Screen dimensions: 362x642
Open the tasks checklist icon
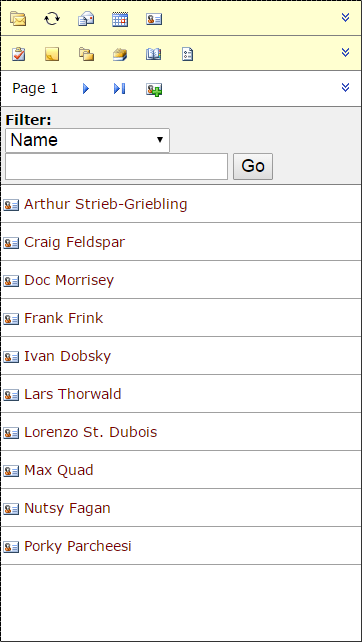tap(18, 54)
